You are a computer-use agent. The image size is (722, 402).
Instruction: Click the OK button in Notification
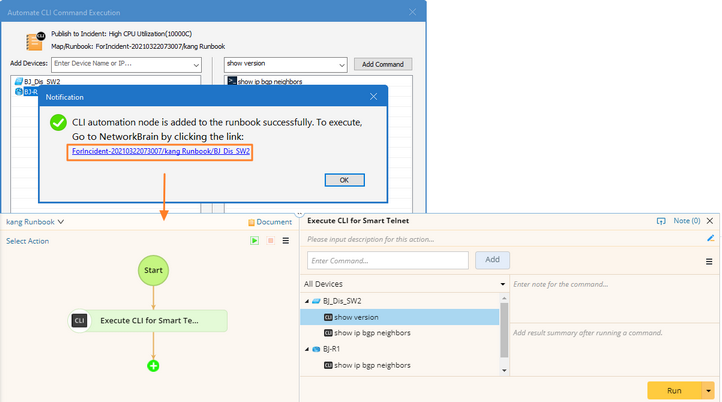pyautogui.click(x=344, y=180)
